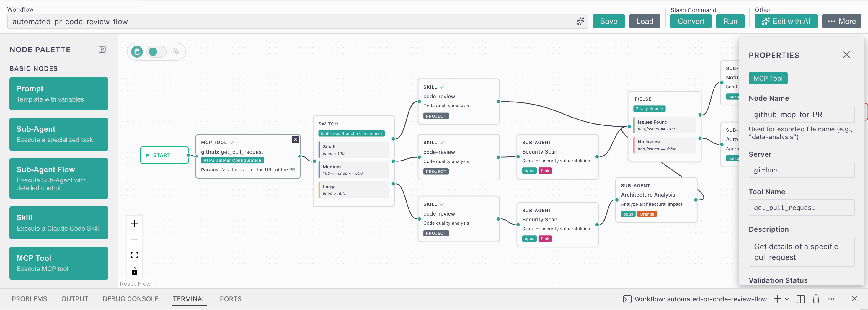Screen dimensions: 868x310
Task: Click the Issues Found branch
Action: coord(665,125)
